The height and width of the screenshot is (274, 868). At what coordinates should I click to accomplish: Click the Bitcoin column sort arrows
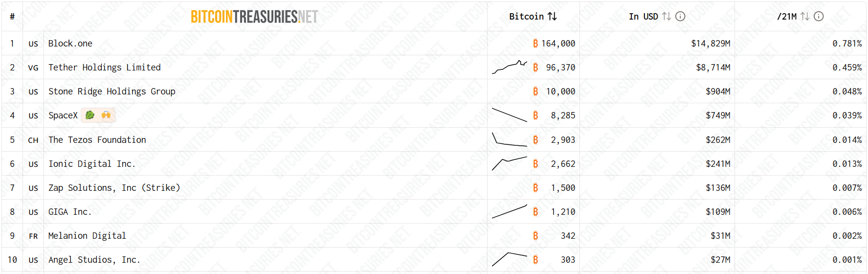pyautogui.click(x=552, y=17)
